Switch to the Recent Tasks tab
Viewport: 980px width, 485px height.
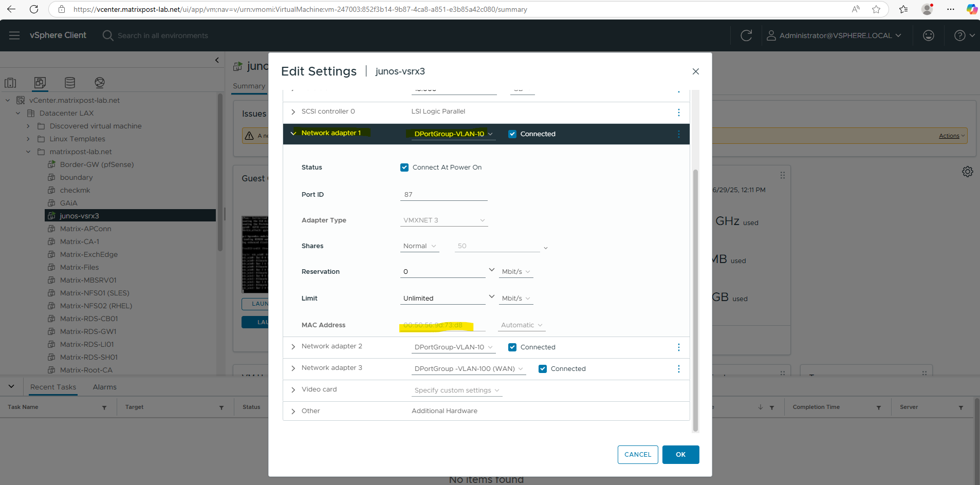pyautogui.click(x=53, y=387)
